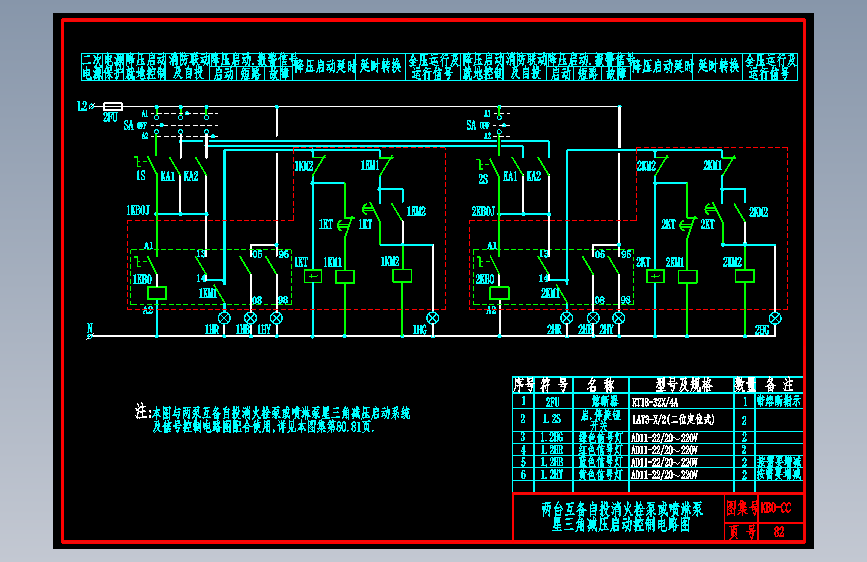Click the KBO-CC atlas number
The image size is (867, 562).
(776, 508)
